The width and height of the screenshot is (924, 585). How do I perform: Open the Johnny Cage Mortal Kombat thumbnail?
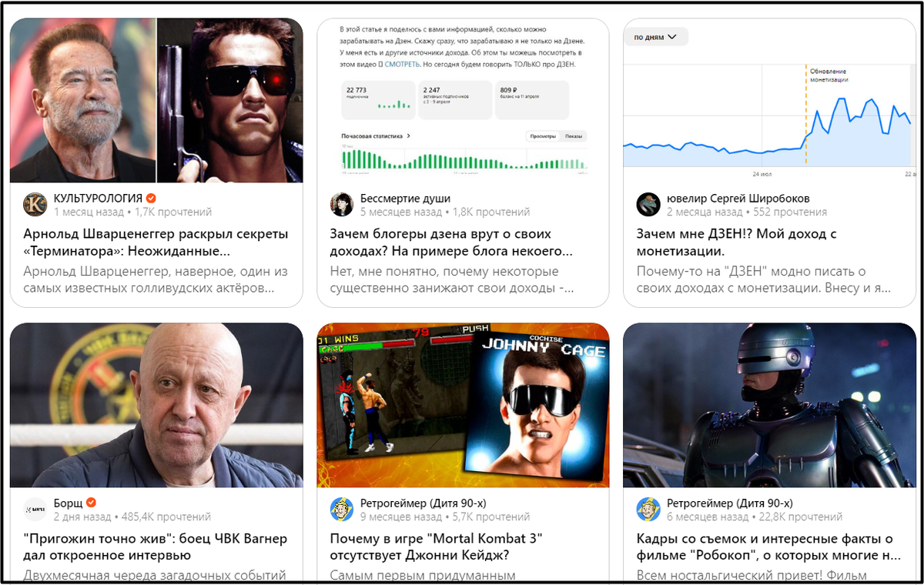[463, 405]
